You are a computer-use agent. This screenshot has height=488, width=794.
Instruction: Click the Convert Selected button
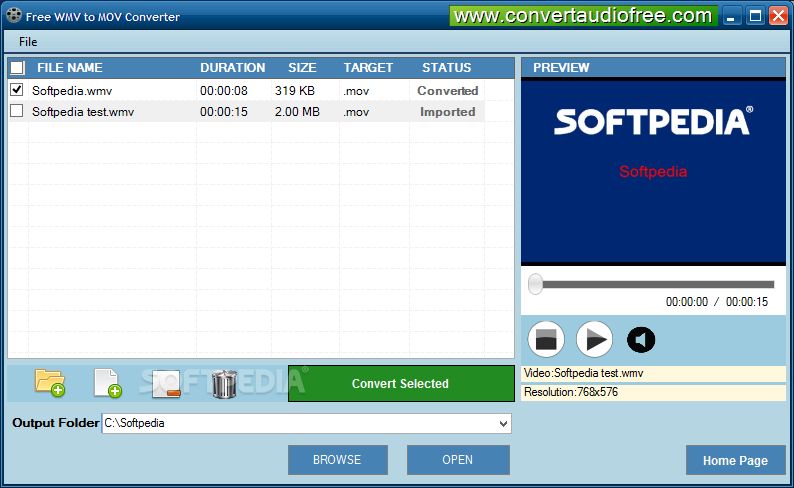[401, 384]
